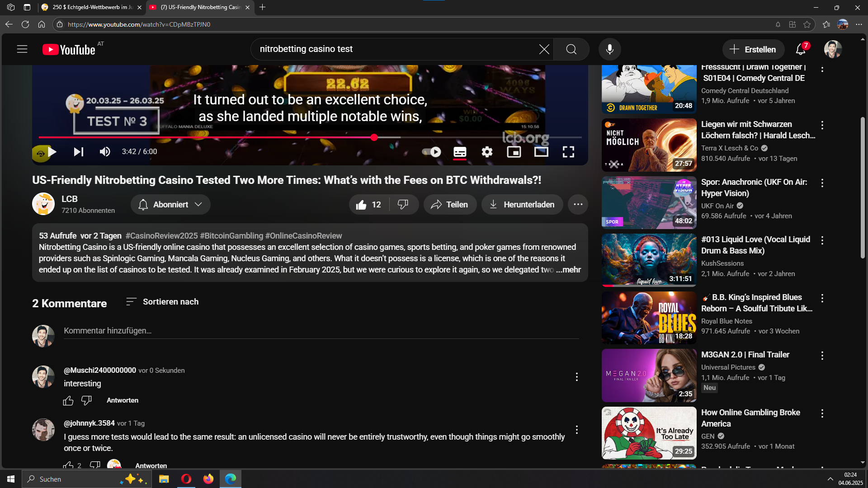
Task: Open options for the @johnnyk.3584 comment
Action: (577, 430)
